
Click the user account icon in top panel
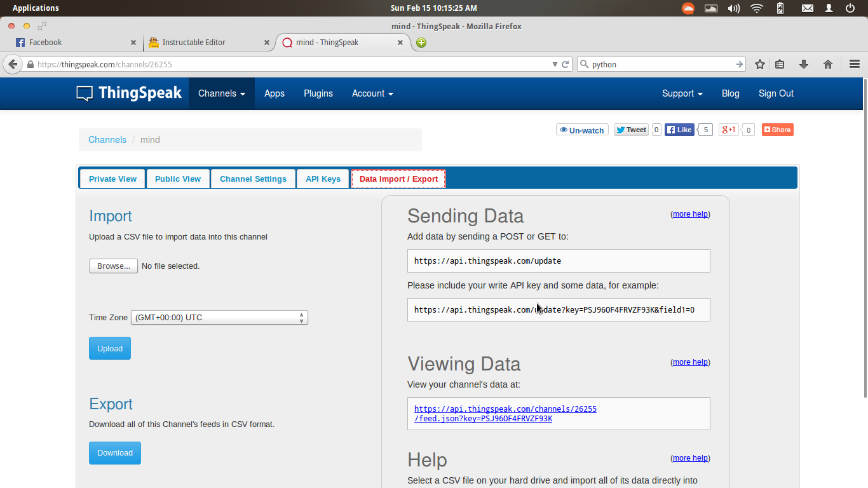click(829, 8)
